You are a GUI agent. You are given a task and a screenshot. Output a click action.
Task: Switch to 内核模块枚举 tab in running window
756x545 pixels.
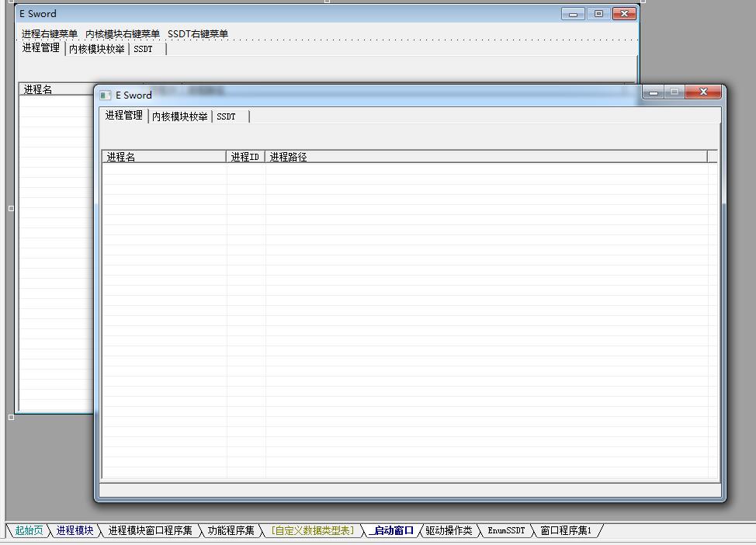coord(180,116)
